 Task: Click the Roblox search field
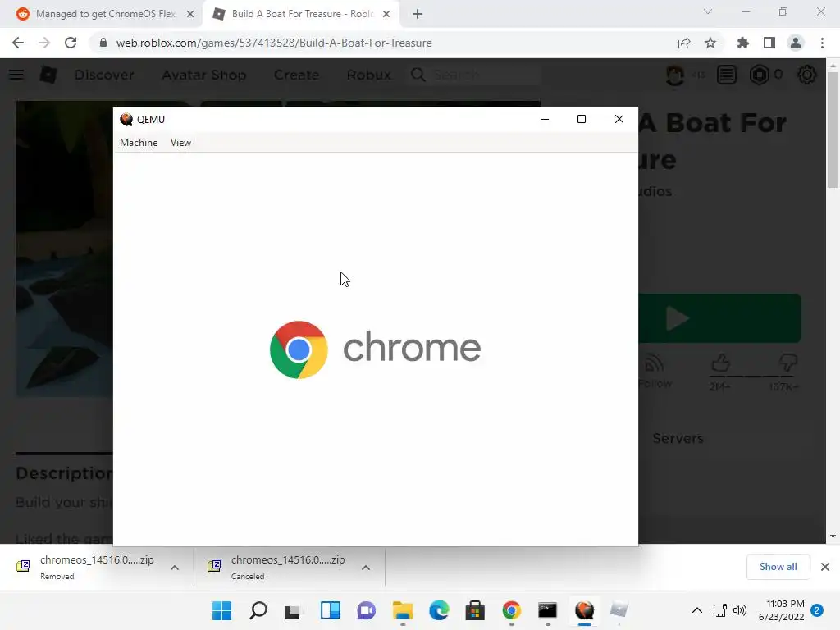click(475, 75)
